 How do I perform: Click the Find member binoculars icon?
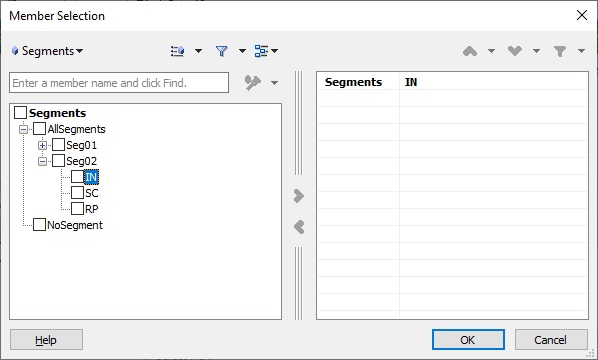pos(253,83)
